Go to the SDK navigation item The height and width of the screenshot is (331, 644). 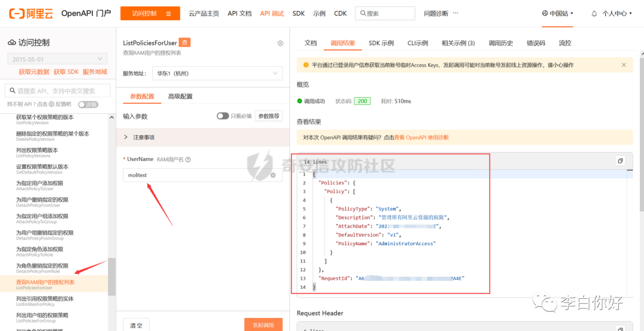click(299, 13)
